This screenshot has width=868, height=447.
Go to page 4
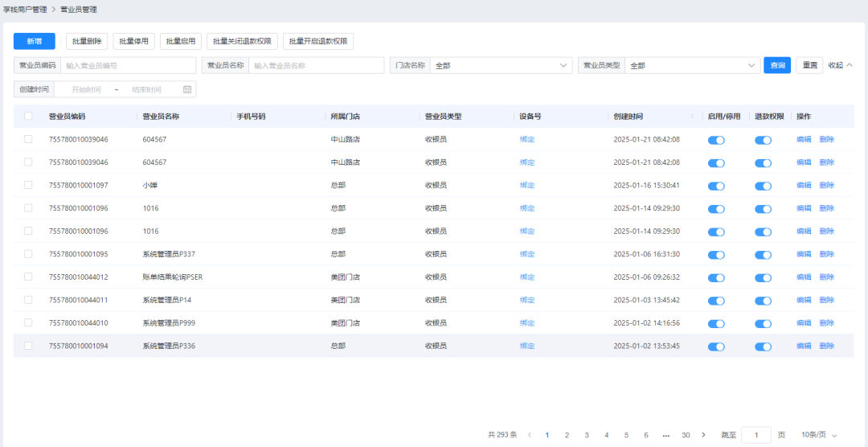[607, 435]
